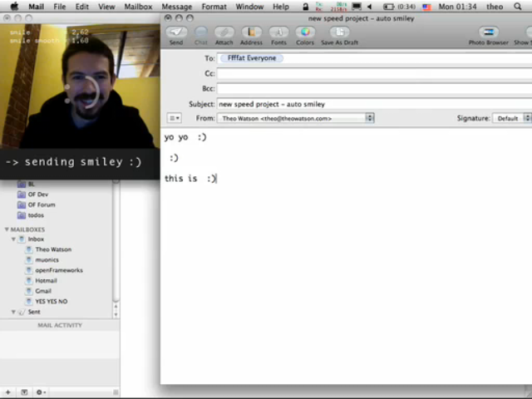This screenshot has height=399, width=532.
Task: Click in the Bcc field
Action: point(374,89)
